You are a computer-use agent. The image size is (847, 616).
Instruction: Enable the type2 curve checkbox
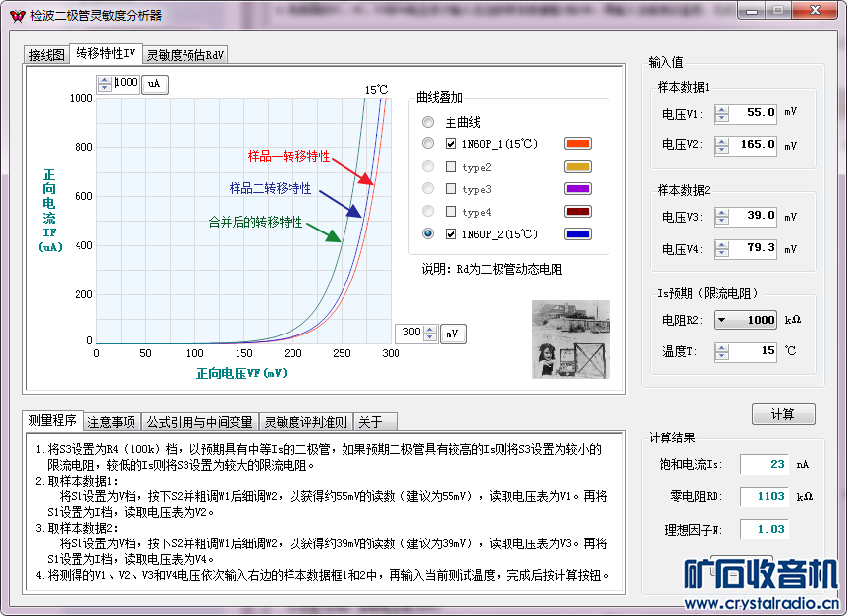pos(451,167)
